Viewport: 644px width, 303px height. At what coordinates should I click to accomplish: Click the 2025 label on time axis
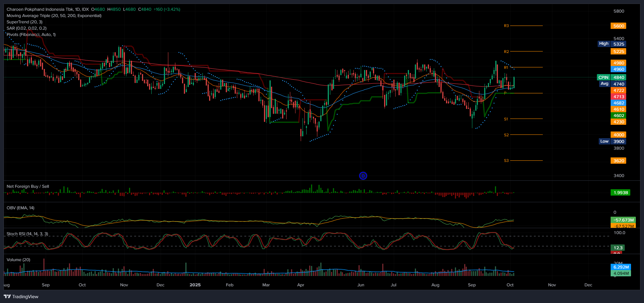pyautogui.click(x=195, y=285)
